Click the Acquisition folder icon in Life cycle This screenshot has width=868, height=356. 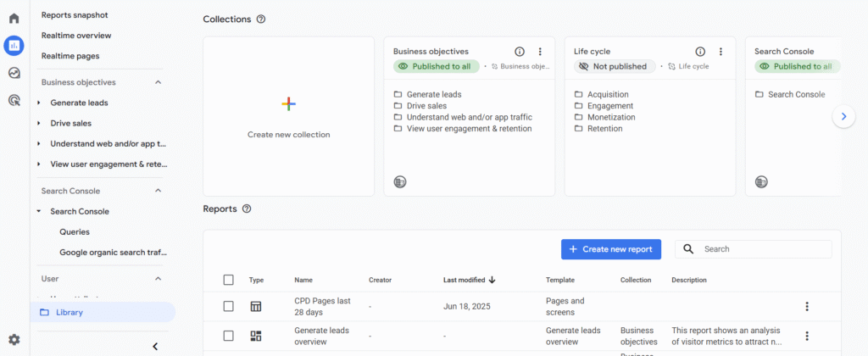point(578,95)
